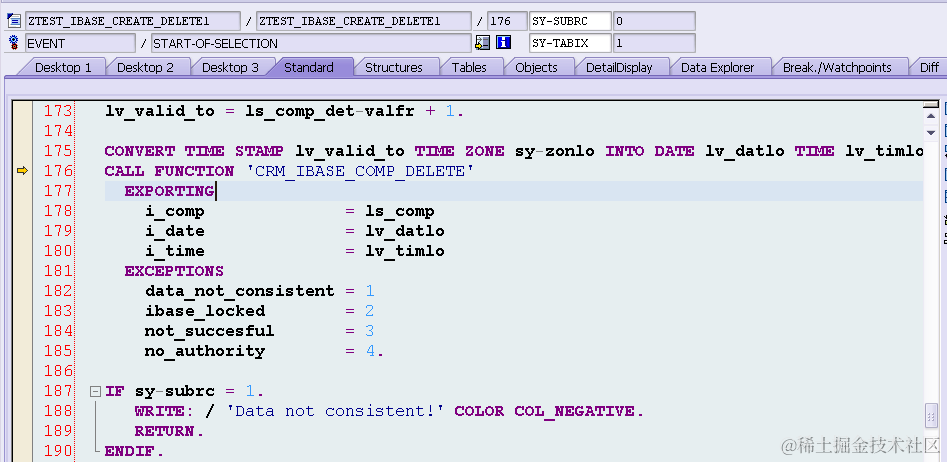Click the CONVERT TIME STAMP statement
Viewport: 947px width, 462px height.
[514, 151]
